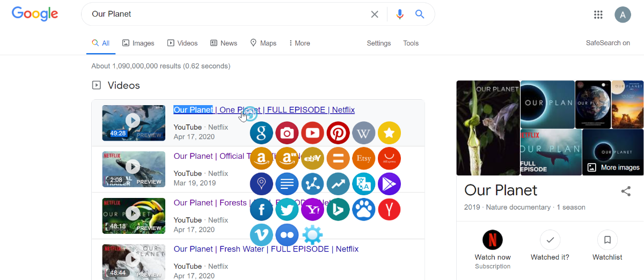Share the Our Planet knowledge panel
Screen dimensions: 644x280
(626, 191)
